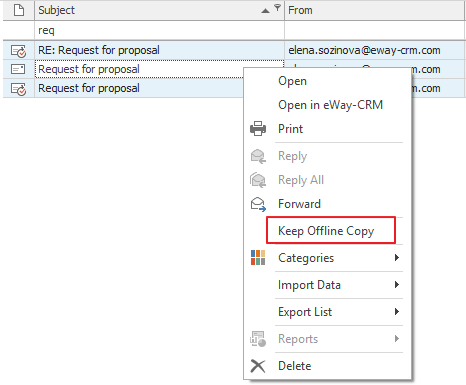Click the email icon of the last Request for proposal row

pos(18,89)
